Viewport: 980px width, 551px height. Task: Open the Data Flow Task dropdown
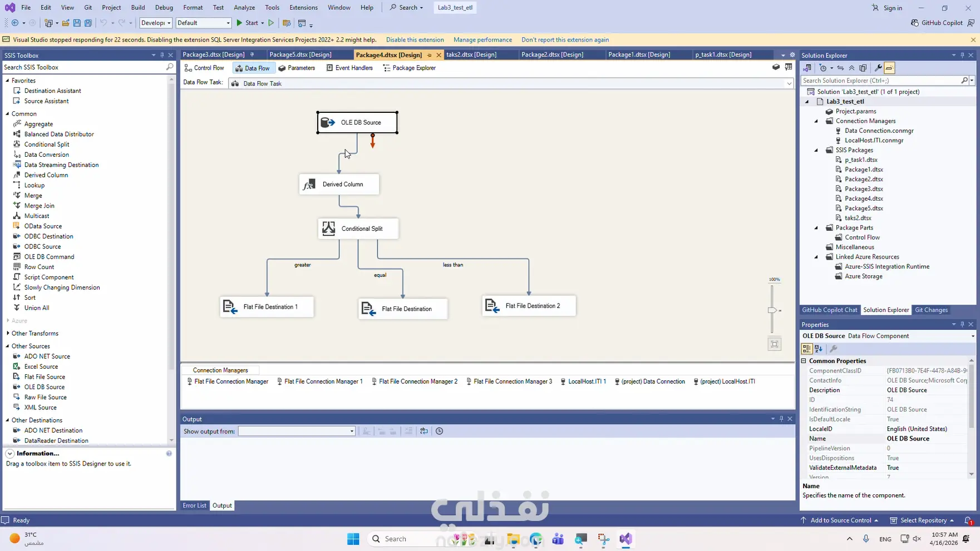[x=789, y=83]
